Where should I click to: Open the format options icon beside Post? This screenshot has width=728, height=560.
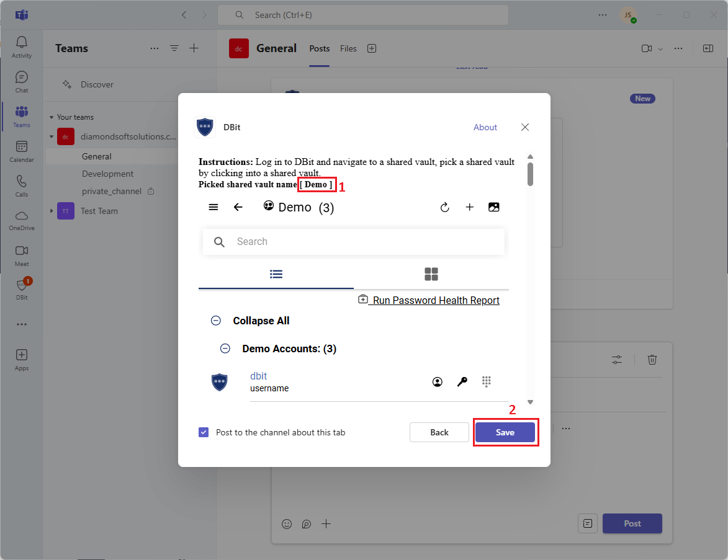point(588,523)
